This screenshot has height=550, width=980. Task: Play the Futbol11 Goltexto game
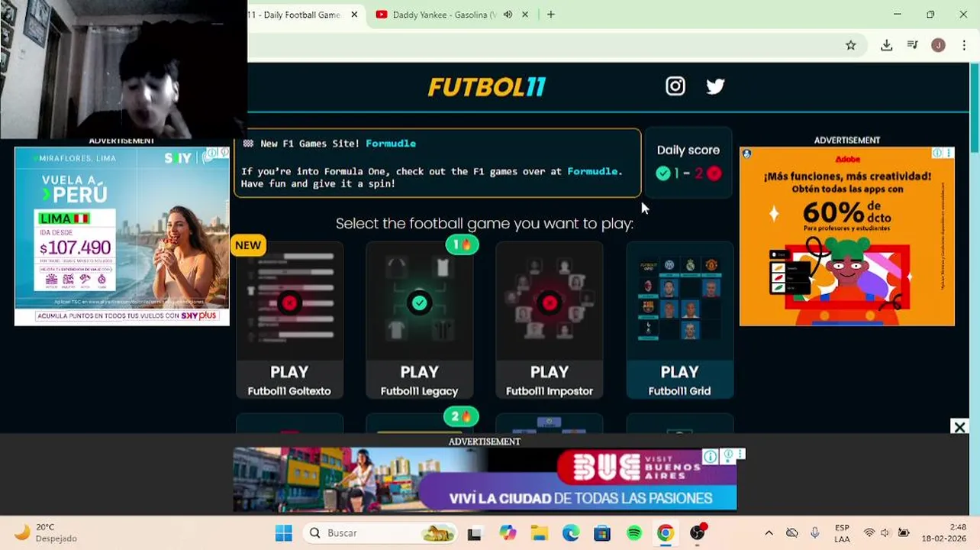pos(289,319)
